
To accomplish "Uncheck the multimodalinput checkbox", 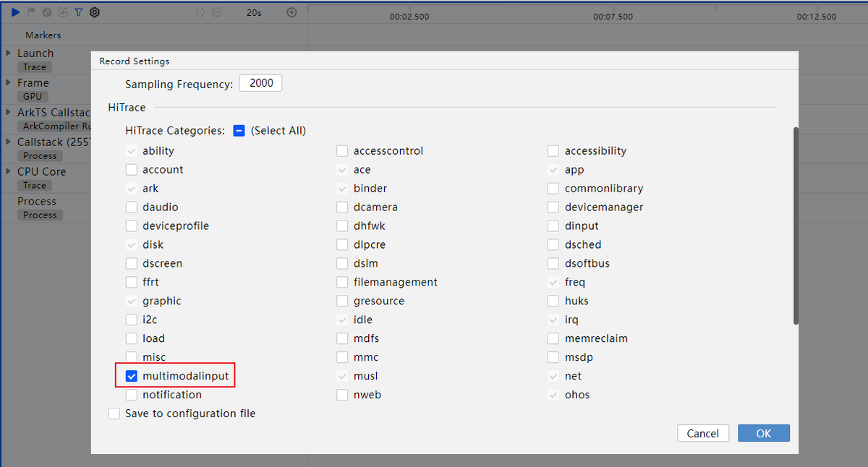I will coord(132,376).
